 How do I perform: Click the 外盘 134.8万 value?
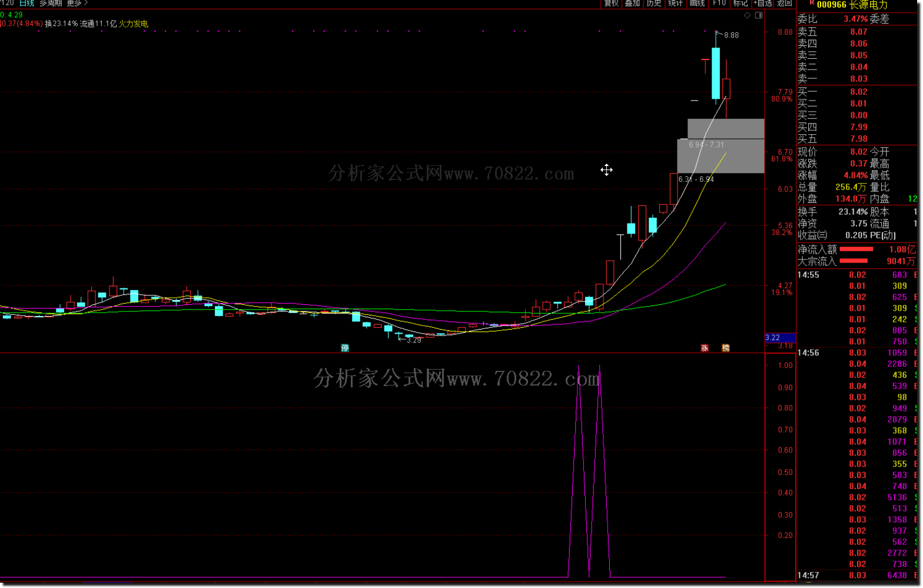click(x=851, y=199)
